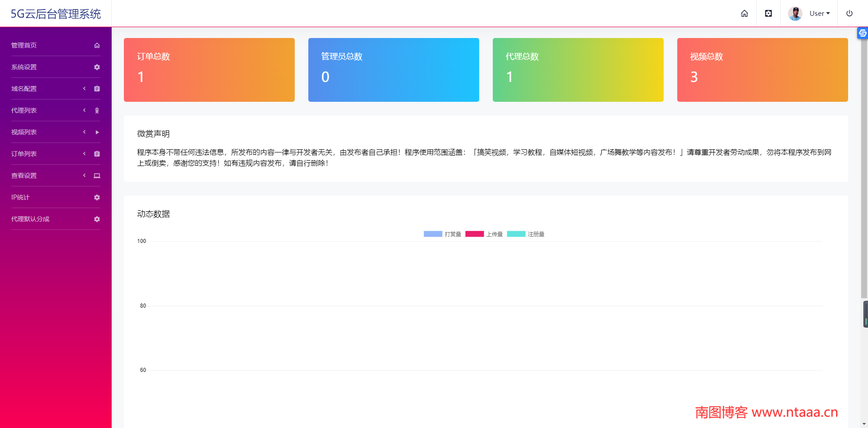Click the gear icon next to IP统计
This screenshot has height=428, width=868.
[x=97, y=197]
